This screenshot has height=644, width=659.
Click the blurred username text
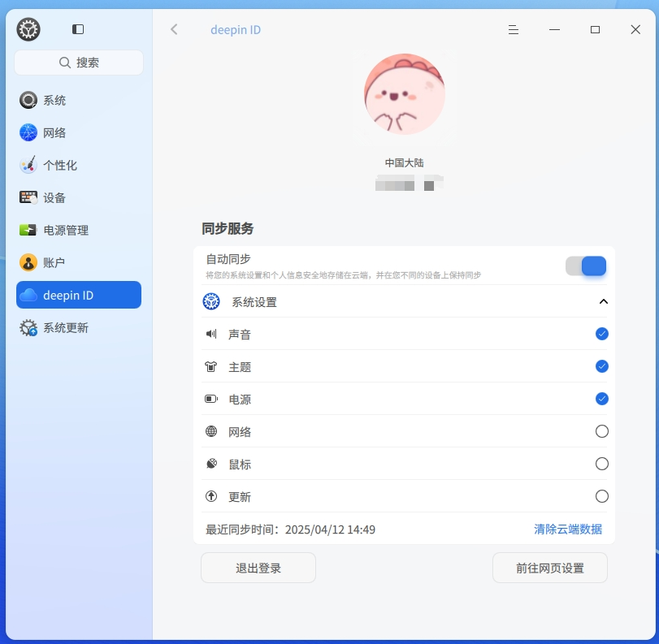pos(409,184)
